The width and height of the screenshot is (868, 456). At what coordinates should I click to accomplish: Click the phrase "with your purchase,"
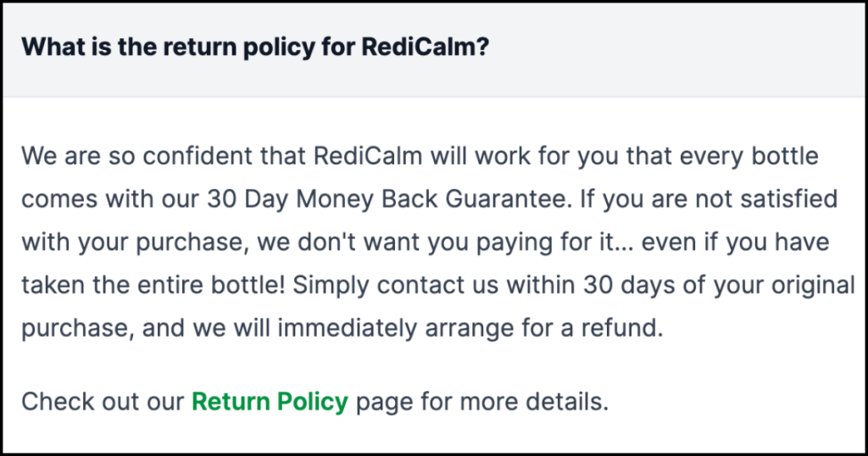pyautogui.click(x=135, y=242)
